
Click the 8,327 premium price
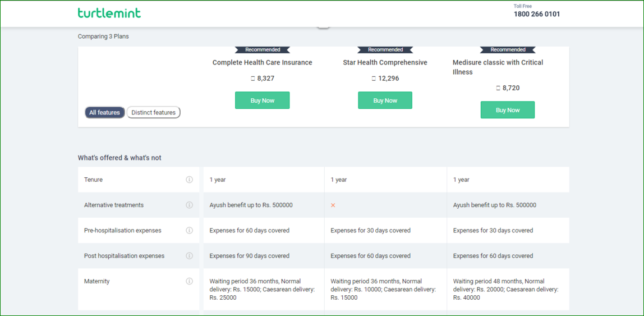click(263, 79)
